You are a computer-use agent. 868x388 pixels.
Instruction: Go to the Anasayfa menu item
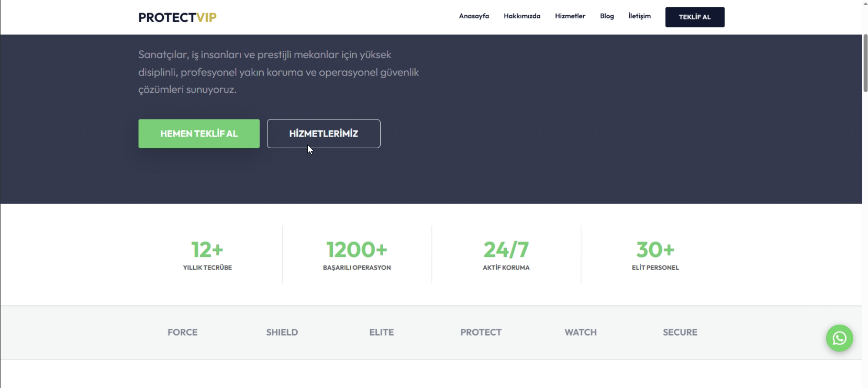(x=474, y=16)
